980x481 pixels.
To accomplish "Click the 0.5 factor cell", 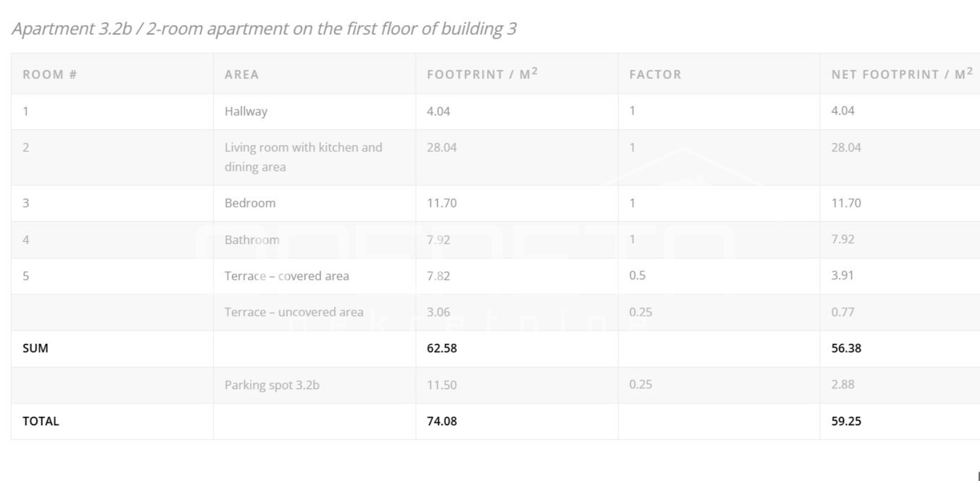I will [637, 275].
